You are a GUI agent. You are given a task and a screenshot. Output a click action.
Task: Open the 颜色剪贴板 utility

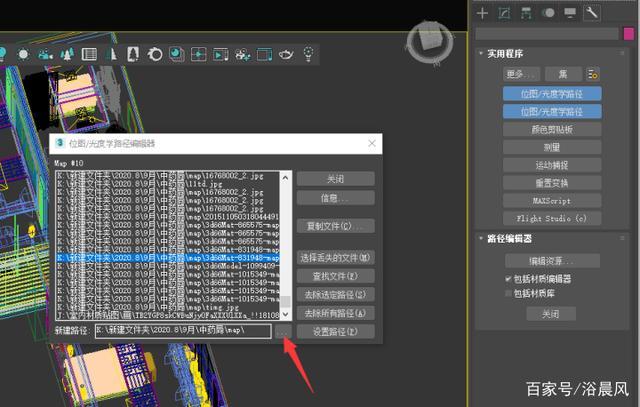coord(552,130)
